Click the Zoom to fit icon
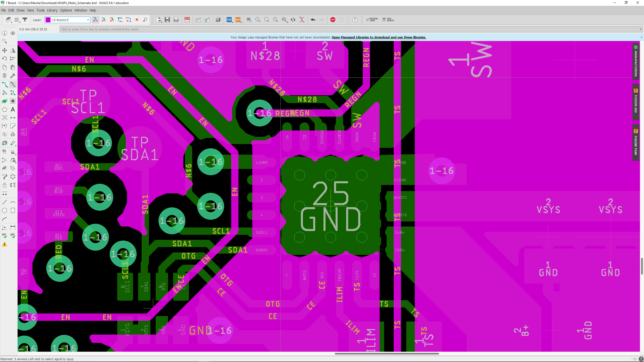 tap(249, 20)
